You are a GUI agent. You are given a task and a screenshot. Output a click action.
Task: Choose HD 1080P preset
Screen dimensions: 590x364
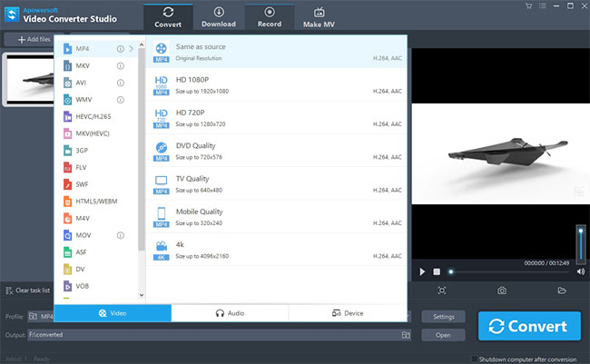pyautogui.click(x=277, y=85)
